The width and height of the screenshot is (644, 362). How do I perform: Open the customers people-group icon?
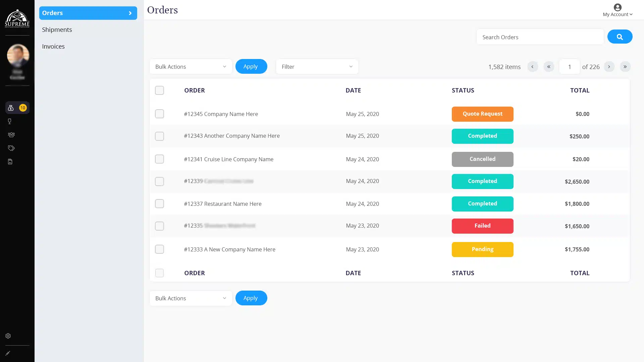click(11, 134)
